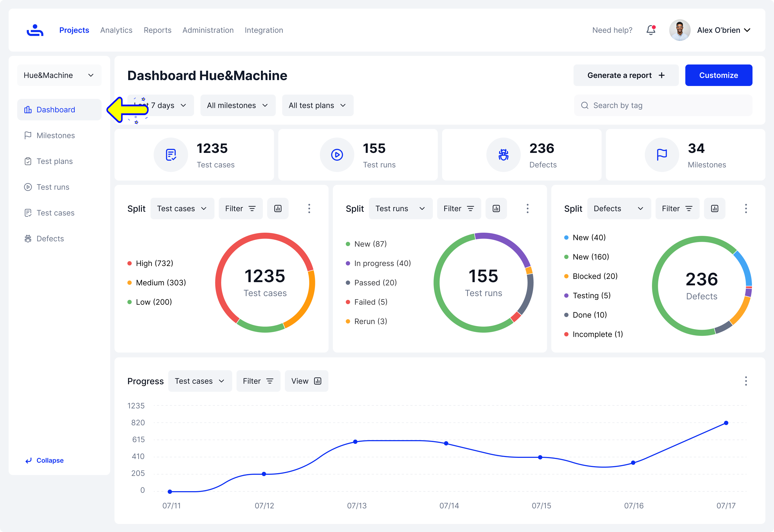
Task: Open the All test plans dropdown
Action: (317, 106)
